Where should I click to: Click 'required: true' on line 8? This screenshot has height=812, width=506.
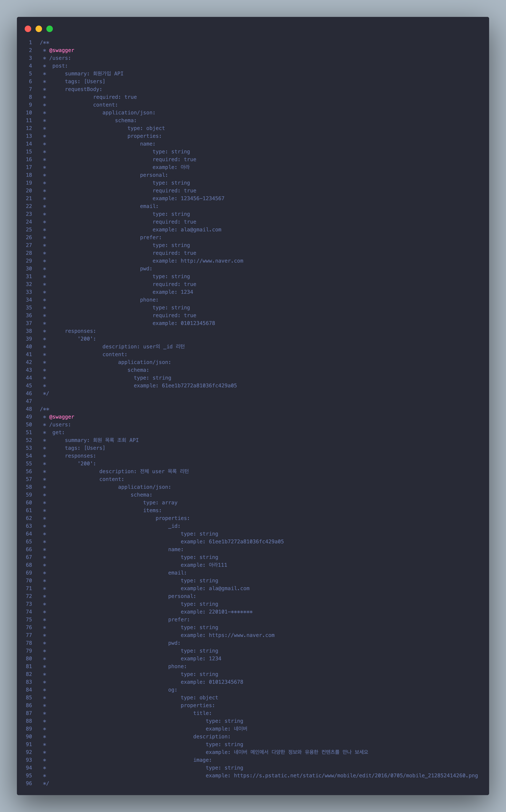pyautogui.click(x=115, y=97)
